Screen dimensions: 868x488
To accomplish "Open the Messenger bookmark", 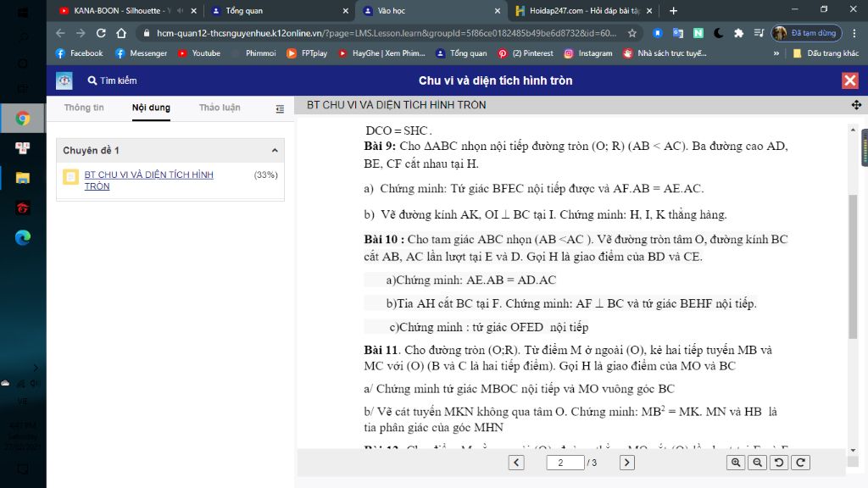I will [142, 53].
